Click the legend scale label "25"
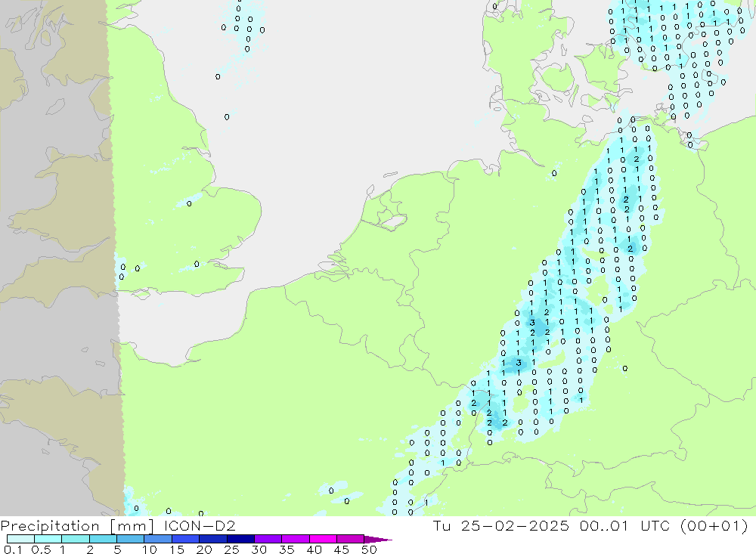 click(232, 549)
